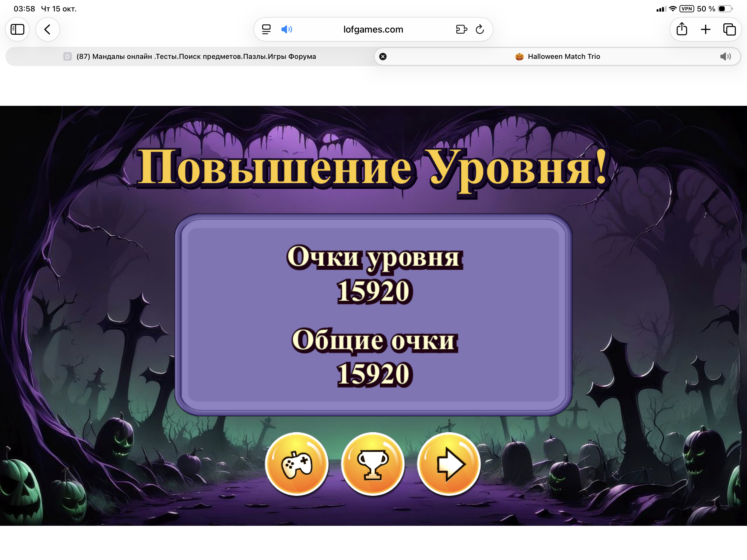
Task: Open the trophy leaderboard button
Action: (x=373, y=464)
